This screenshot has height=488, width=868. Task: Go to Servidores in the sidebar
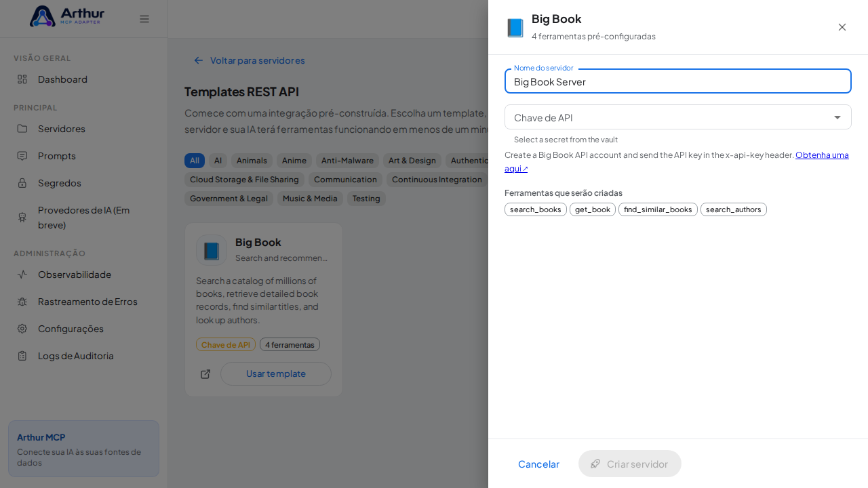coord(83,129)
